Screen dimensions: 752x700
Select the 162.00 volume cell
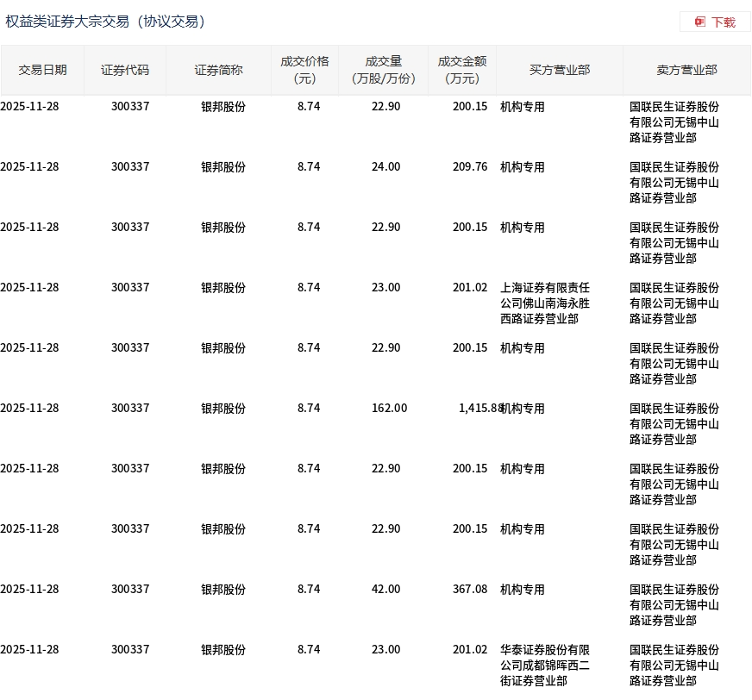click(x=389, y=408)
